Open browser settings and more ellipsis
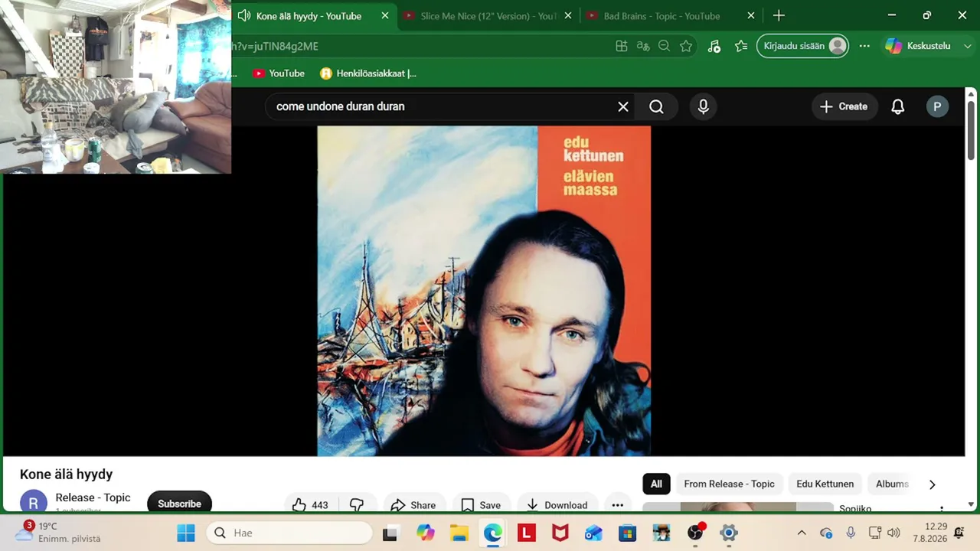980x551 pixels. point(864,46)
